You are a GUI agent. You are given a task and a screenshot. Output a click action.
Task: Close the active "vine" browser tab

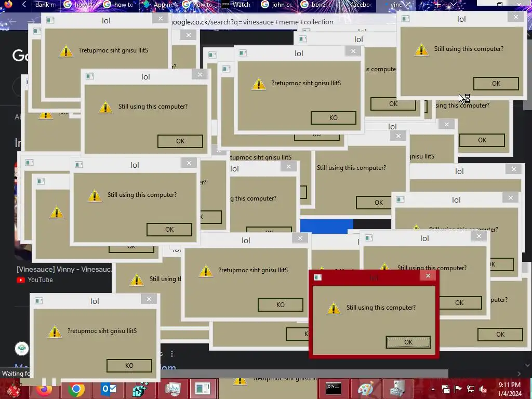(x=408, y=4)
